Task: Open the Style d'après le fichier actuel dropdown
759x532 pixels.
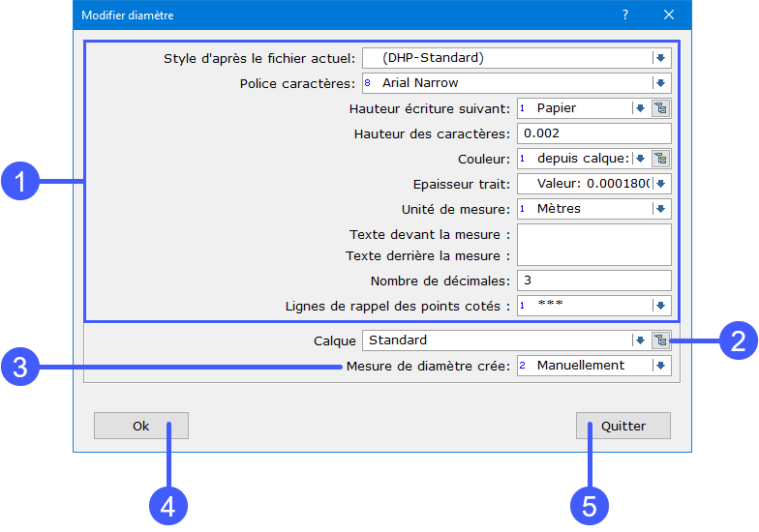Action: point(660,58)
